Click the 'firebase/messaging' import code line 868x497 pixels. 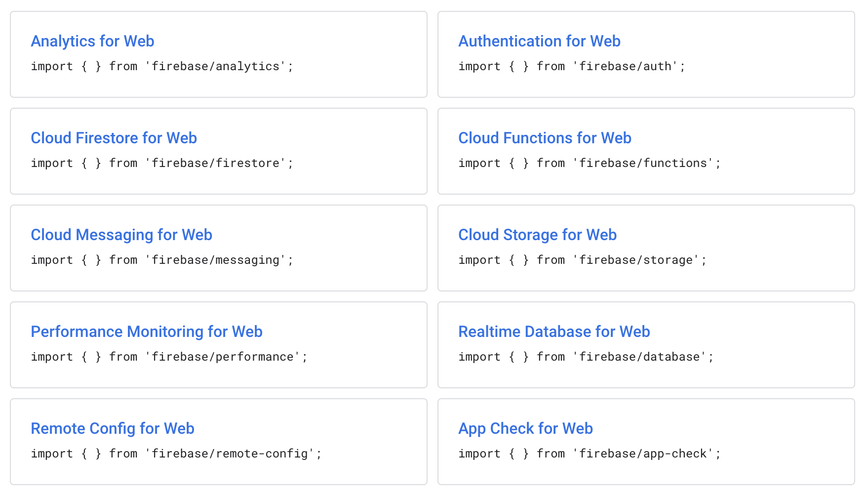click(x=162, y=260)
